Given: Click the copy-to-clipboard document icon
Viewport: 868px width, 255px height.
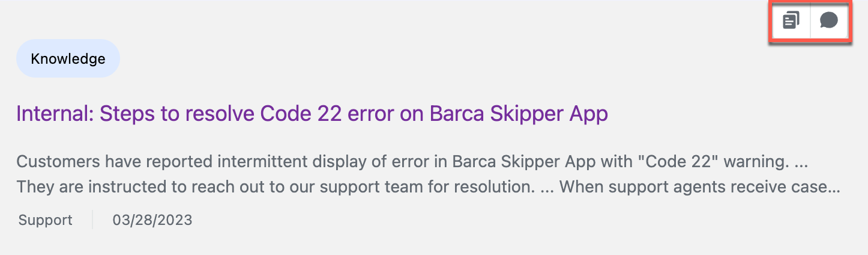Looking at the screenshot, I should pyautogui.click(x=791, y=21).
